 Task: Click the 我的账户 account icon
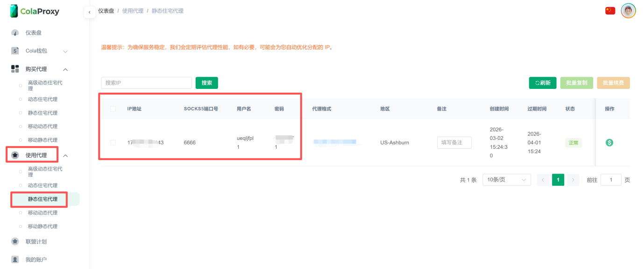click(x=15, y=259)
